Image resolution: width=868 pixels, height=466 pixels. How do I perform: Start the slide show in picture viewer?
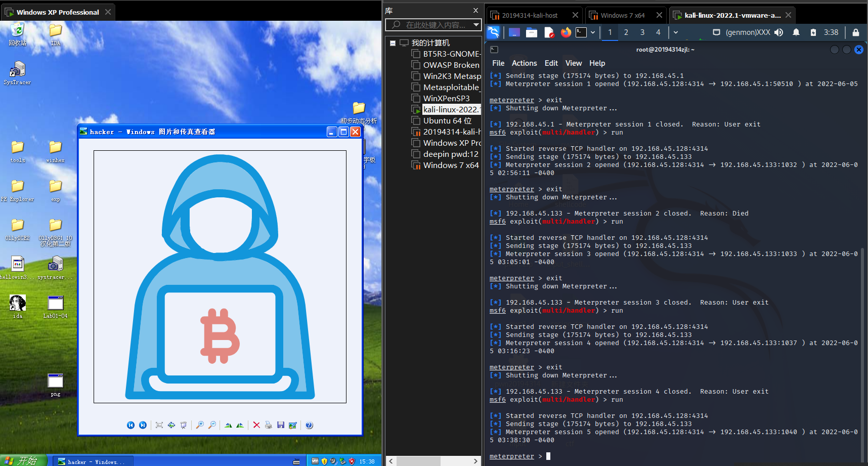184,425
